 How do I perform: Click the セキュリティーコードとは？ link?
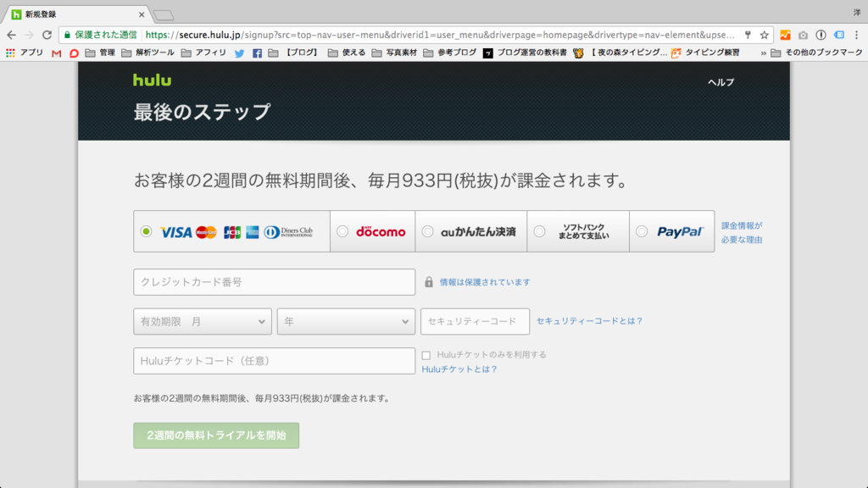(590, 321)
